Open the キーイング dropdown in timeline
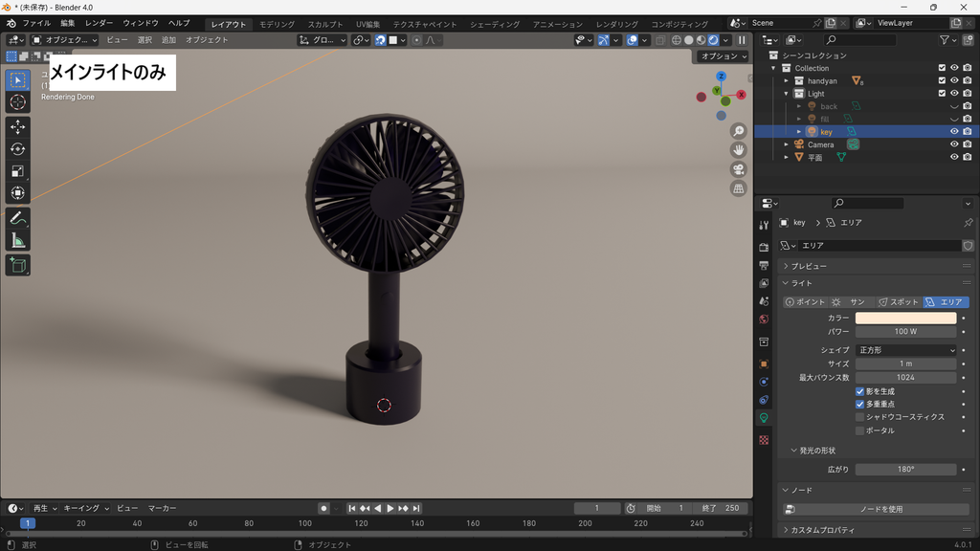Screen dimensions: 980x551 86,509
